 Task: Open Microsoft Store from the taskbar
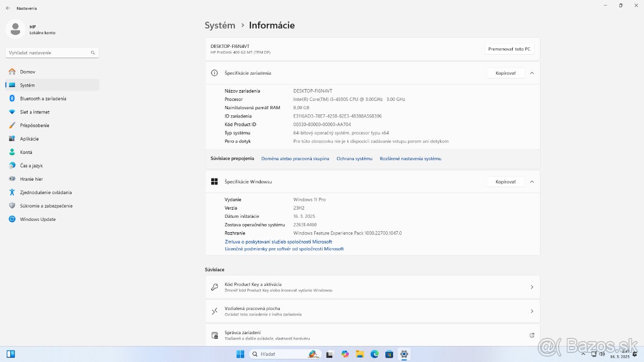pos(389,354)
